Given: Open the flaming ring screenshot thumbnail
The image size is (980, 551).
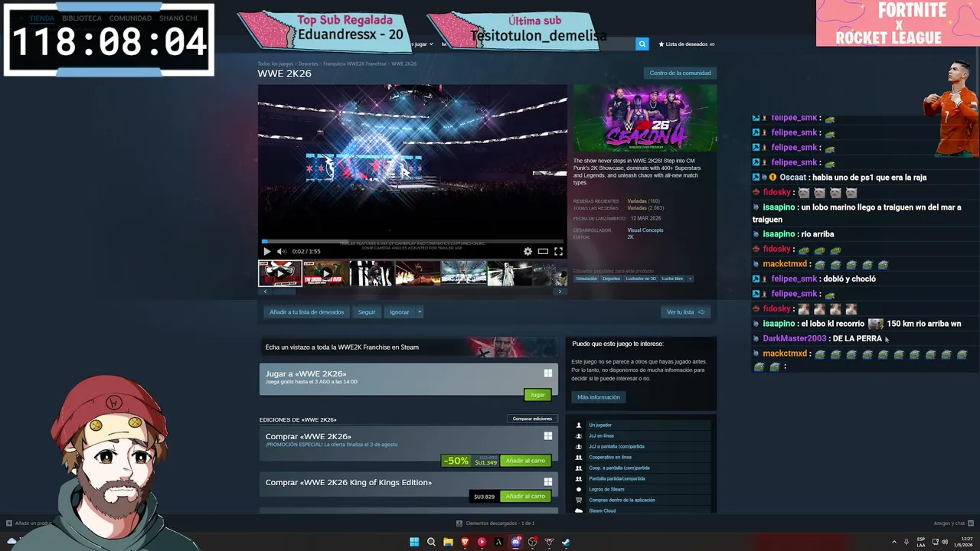Looking at the screenshot, I should click(417, 273).
